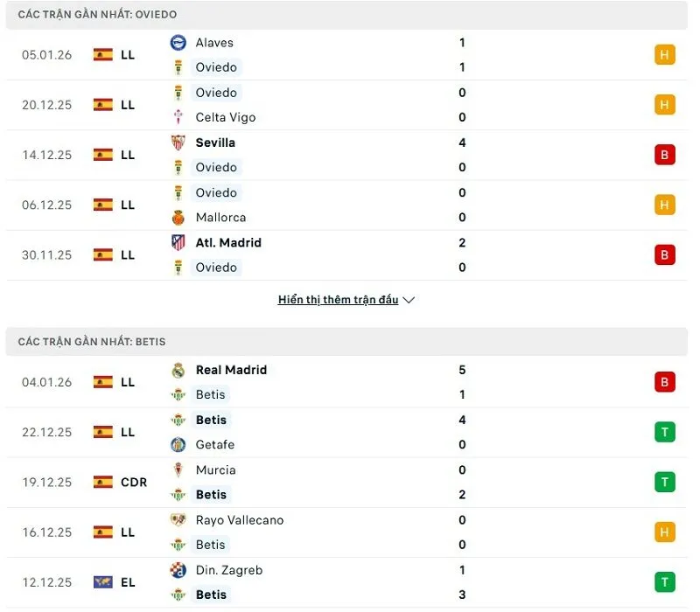Select the red B badge on Sevilla match

pyautogui.click(x=664, y=155)
